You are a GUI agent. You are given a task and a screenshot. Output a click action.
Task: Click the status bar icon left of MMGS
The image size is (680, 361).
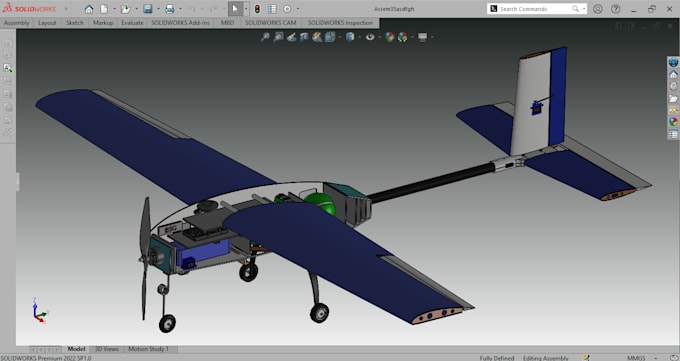[x=586, y=358]
